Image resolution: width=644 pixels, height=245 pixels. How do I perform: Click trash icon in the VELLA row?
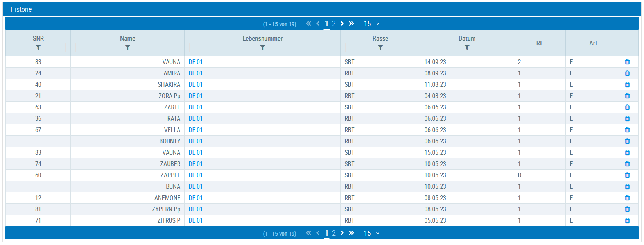[627, 130]
